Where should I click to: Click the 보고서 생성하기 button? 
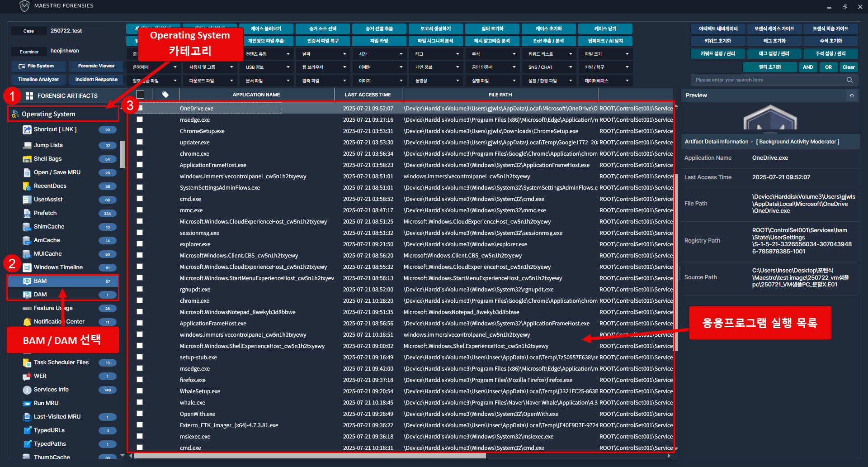coord(435,29)
